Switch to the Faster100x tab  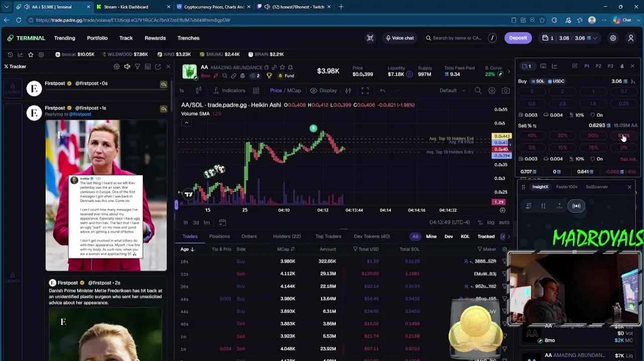click(x=567, y=187)
